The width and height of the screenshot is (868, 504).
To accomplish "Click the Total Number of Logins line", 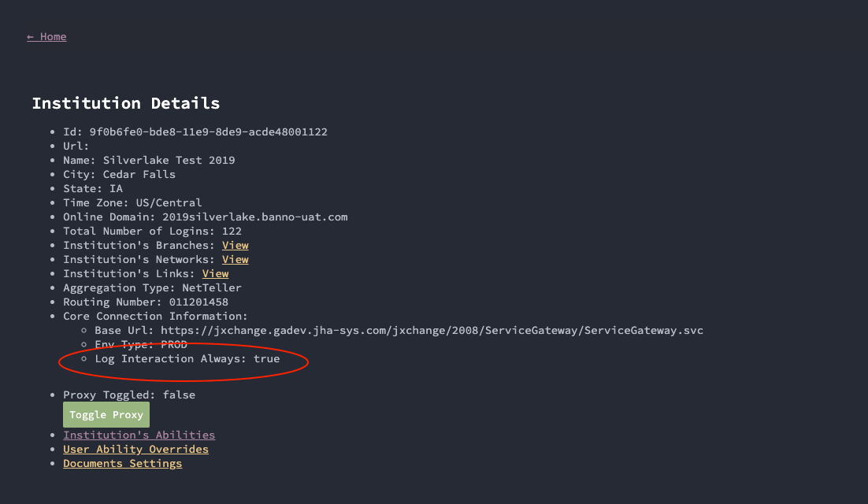I will pyautogui.click(x=152, y=232).
